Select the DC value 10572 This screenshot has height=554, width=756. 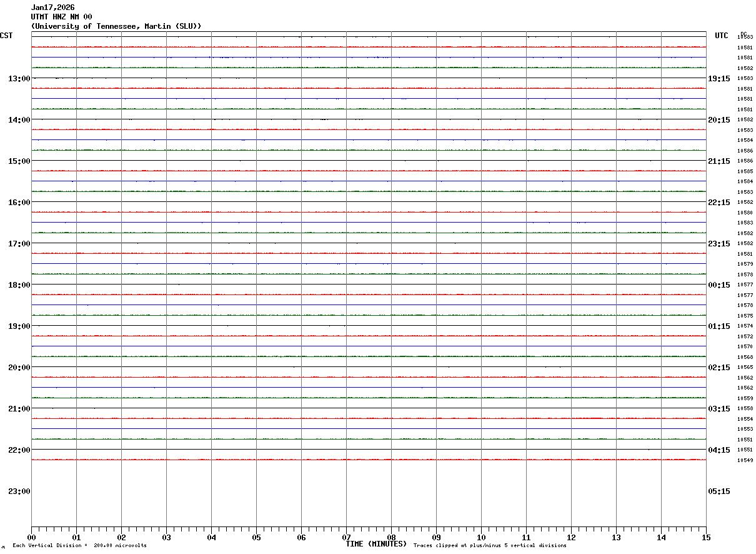pyautogui.click(x=745, y=336)
